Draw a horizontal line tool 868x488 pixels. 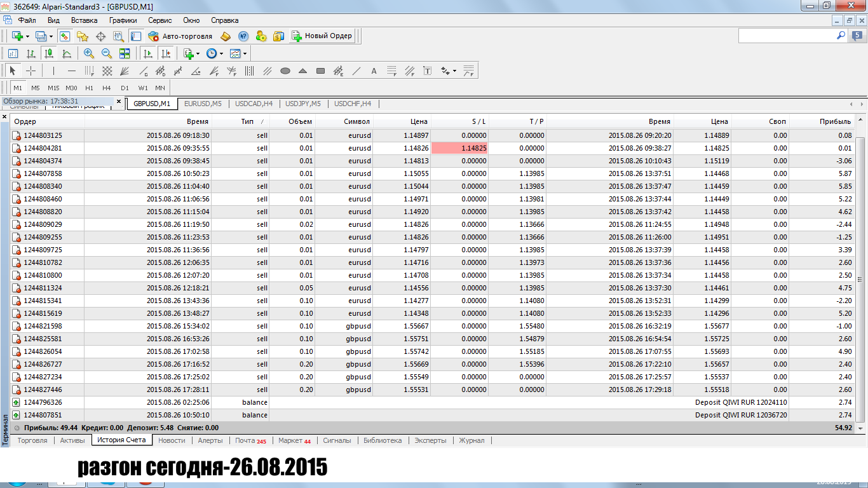tap(71, 71)
